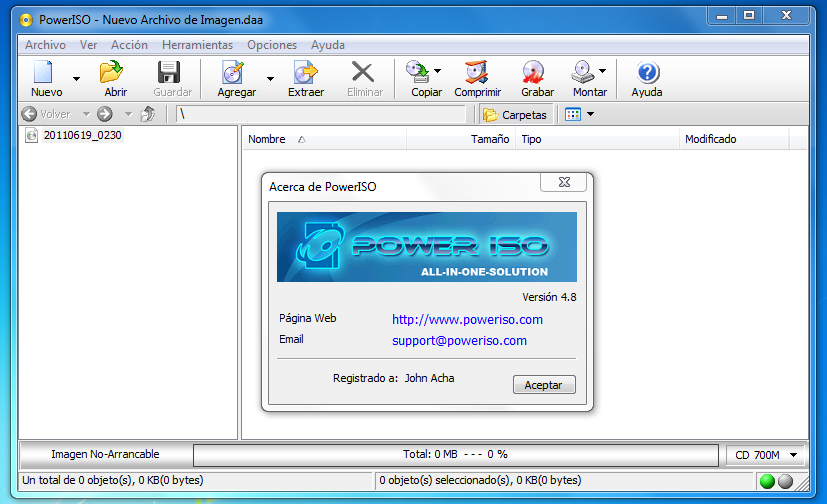
Task: Open the forward history dropdown arrow
Action: (128, 114)
